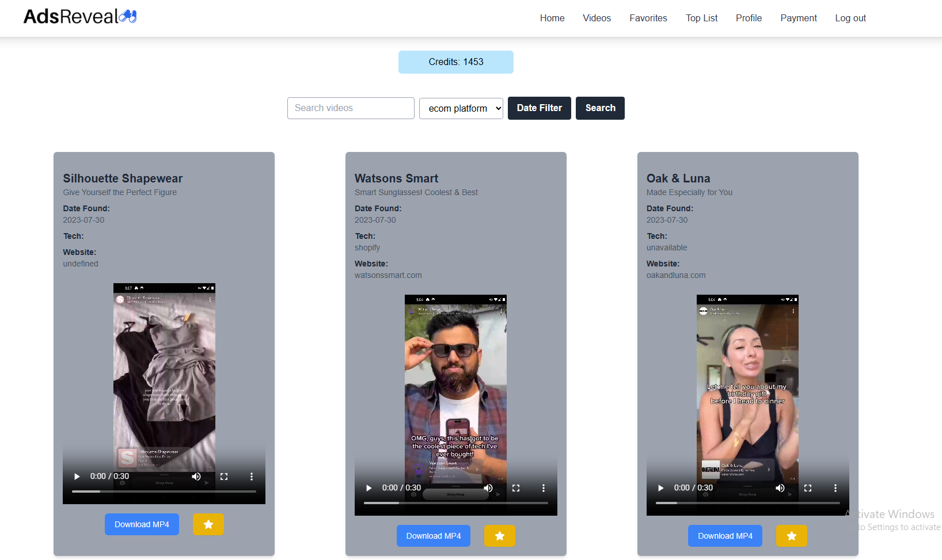Seek on Oak & Luna video progress bar
This screenshot has height=560, width=942.
748,503
